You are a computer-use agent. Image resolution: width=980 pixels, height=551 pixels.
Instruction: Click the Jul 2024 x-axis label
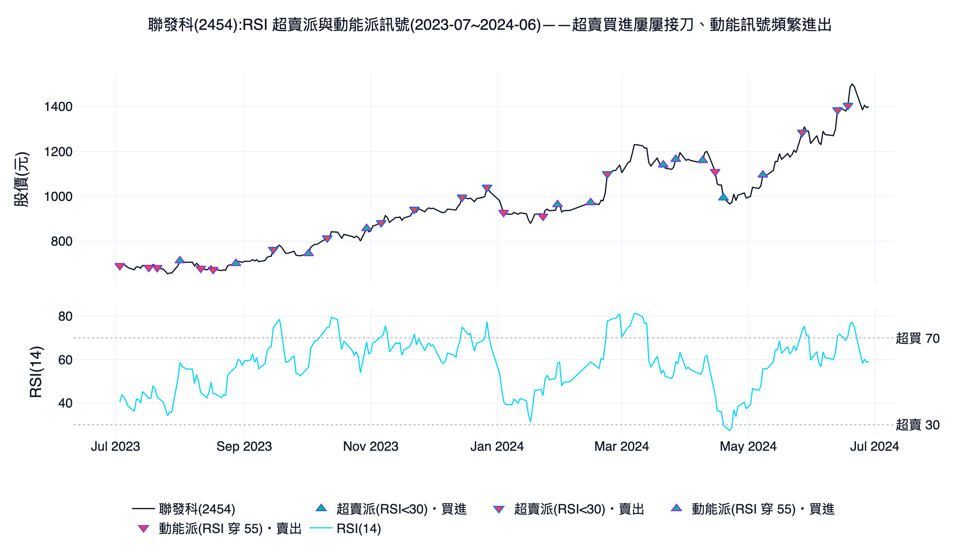click(x=874, y=446)
